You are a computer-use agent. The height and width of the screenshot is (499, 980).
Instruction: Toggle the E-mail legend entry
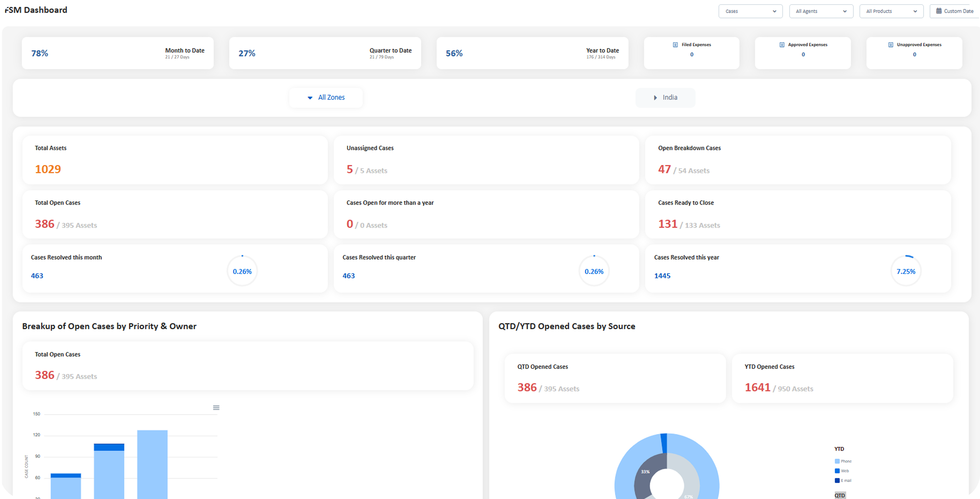coord(843,480)
